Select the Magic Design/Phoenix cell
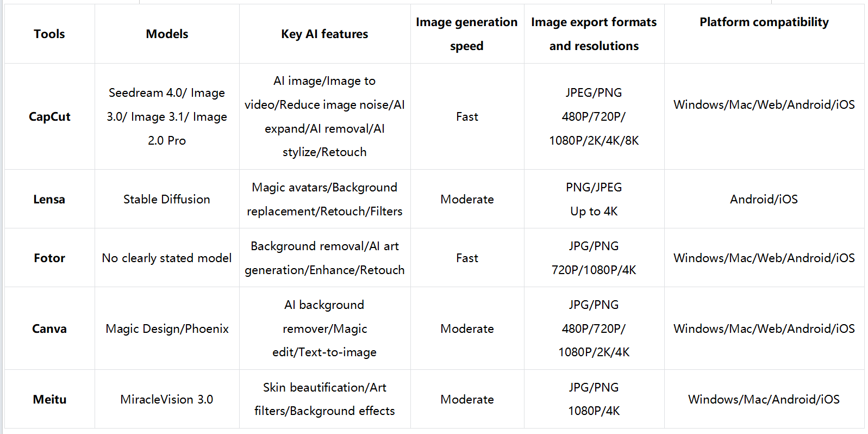 [167, 329]
